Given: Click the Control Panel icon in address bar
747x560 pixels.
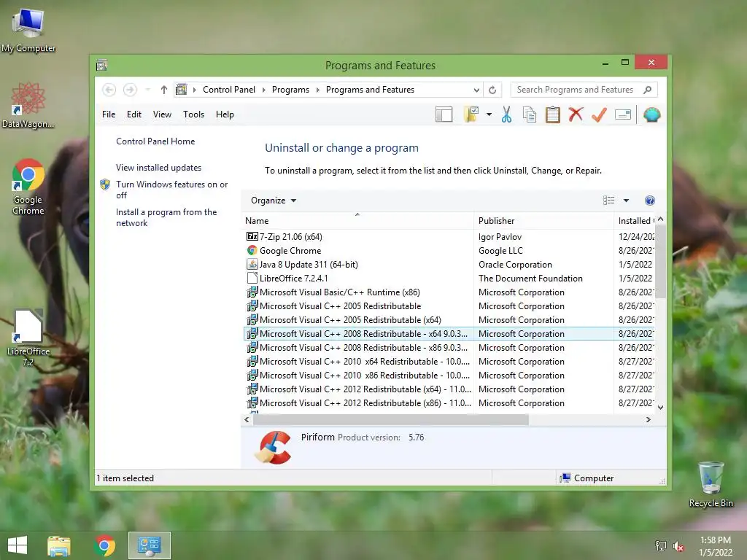Looking at the screenshot, I should [x=182, y=90].
